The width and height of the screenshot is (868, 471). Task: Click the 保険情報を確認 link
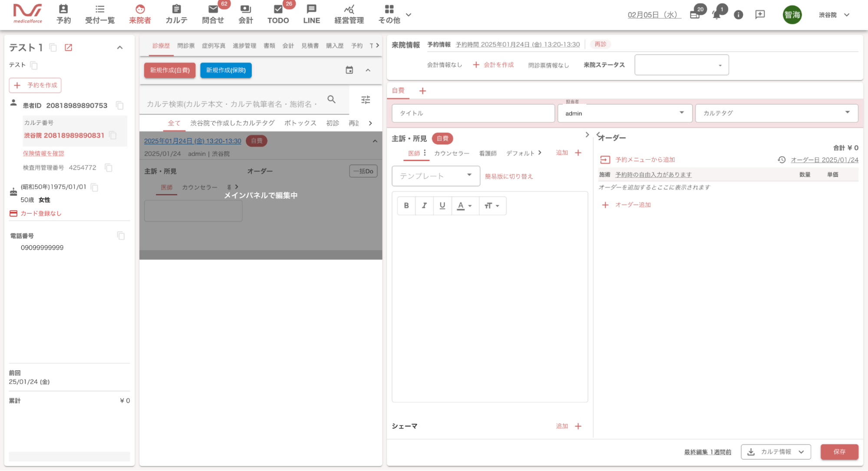[43, 154]
